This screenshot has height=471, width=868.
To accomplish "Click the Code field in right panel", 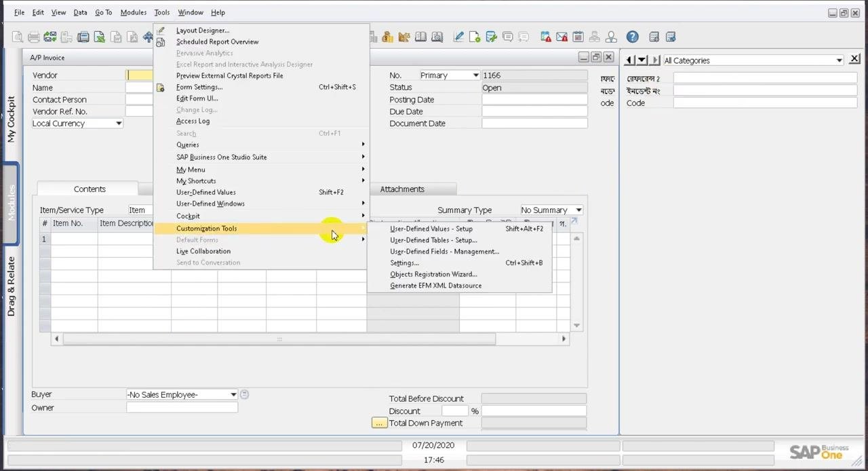I will pyautogui.click(x=765, y=103).
